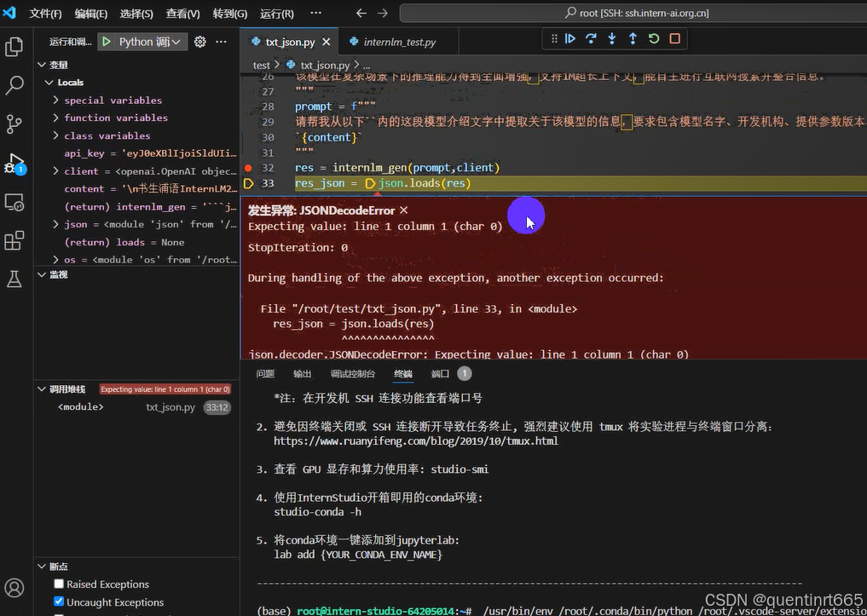Open the Extensions view

[14, 241]
